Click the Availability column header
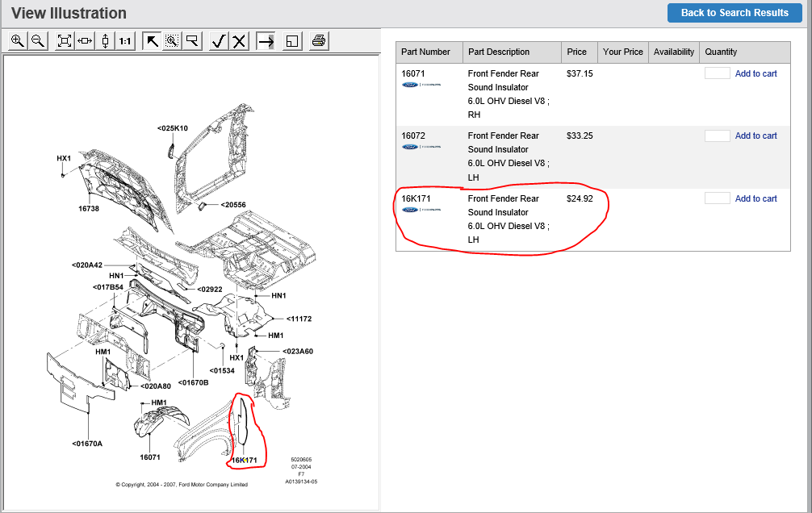The image size is (812, 513). click(x=674, y=52)
